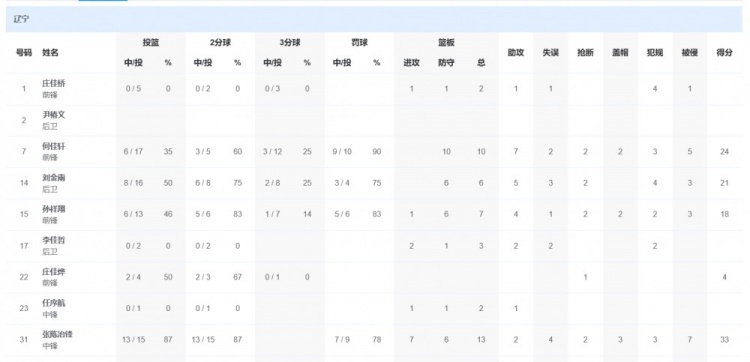Click the free throw percentage '90'
750x362 pixels.
(376, 152)
